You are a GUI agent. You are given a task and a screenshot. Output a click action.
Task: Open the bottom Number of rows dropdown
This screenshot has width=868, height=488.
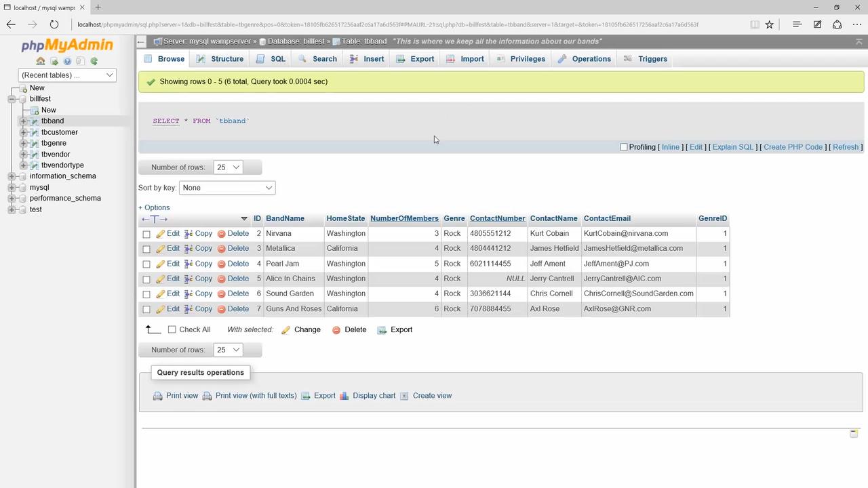point(228,350)
